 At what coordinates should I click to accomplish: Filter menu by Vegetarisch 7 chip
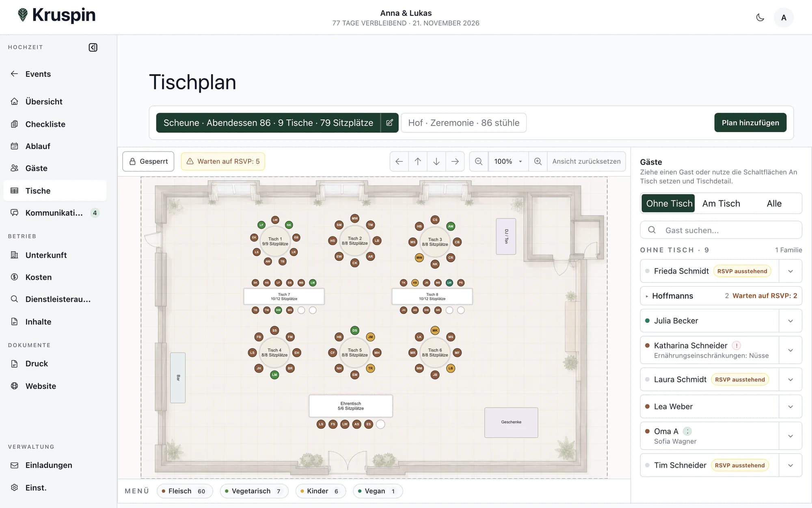coord(254,491)
